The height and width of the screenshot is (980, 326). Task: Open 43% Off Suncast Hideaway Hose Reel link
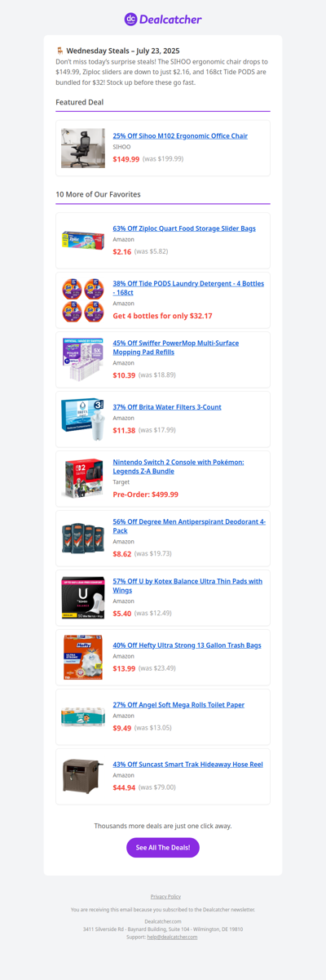tap(187, 765)
